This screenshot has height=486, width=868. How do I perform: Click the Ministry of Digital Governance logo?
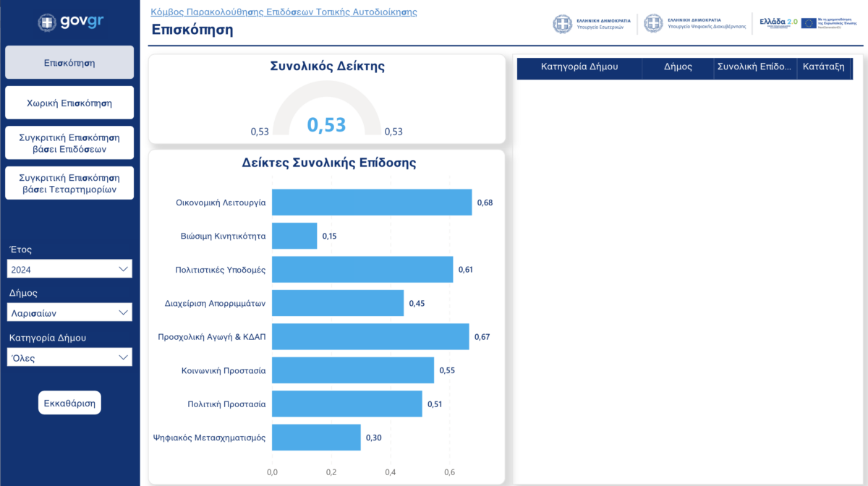pos(653,23)
